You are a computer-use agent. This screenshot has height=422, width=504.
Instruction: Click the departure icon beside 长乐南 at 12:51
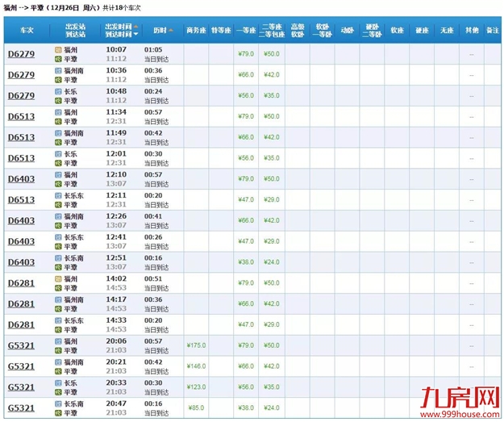point(58,258)
